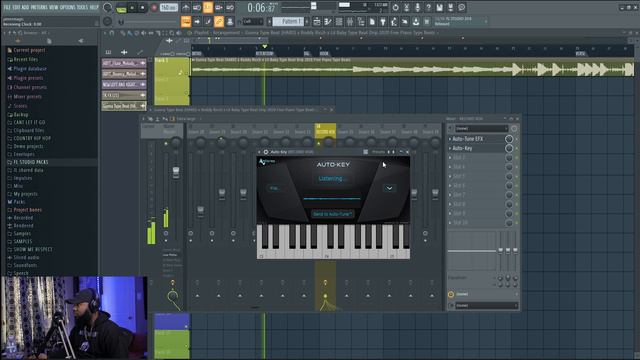Screen dimensions: 640x360
Task: Click the gear icon in Auto-Key title bar
Action: (x=266, y=152)
